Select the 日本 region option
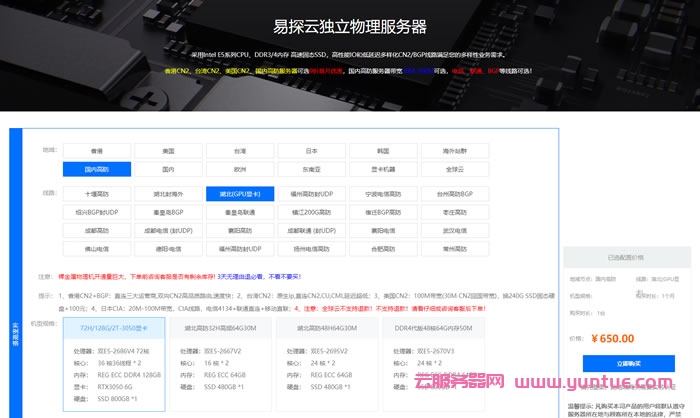700x418 pixels. point(311,150)
